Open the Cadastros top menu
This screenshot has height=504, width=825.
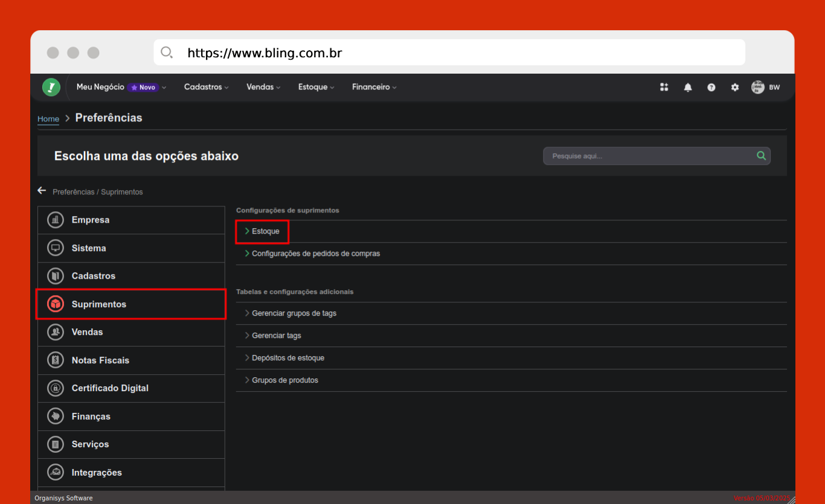click(206, 87)
